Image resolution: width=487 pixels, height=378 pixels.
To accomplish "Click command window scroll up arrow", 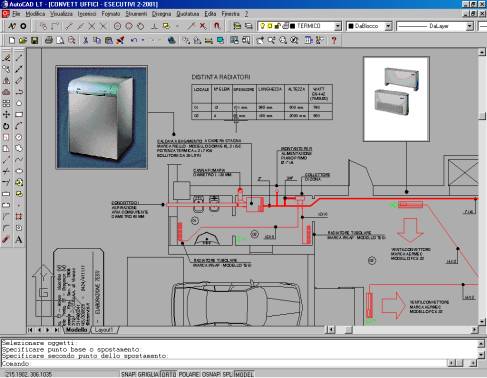I will point(481,343).
